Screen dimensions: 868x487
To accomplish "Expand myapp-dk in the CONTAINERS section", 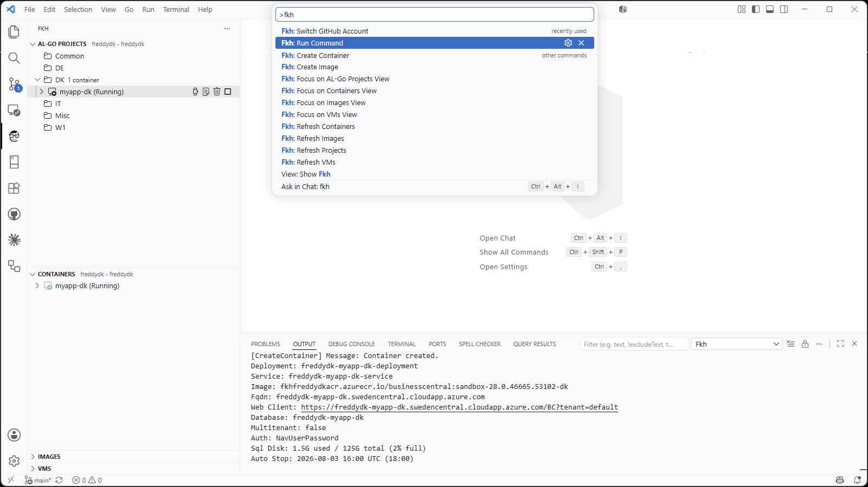I will click(37, 285).
